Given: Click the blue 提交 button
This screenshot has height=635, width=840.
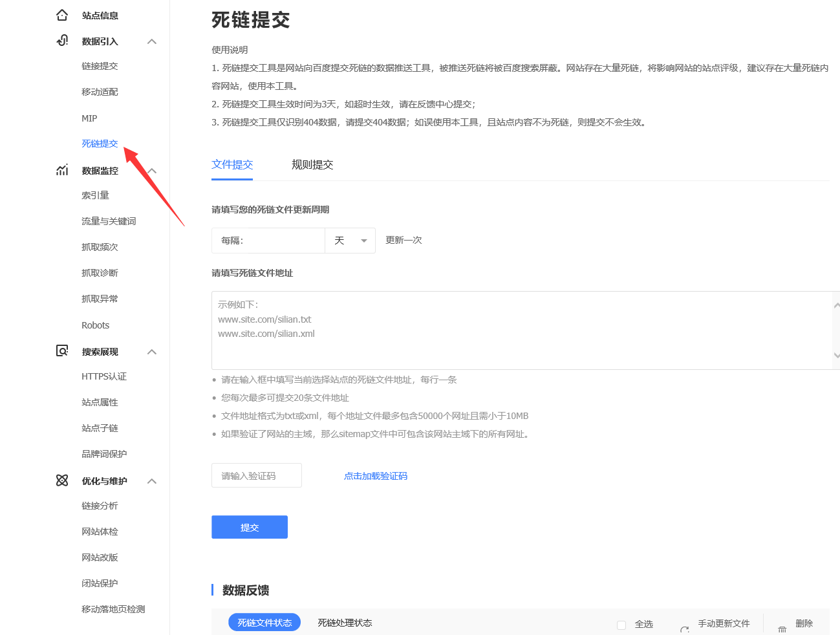Looking at the screenshot, I should 249,527.
